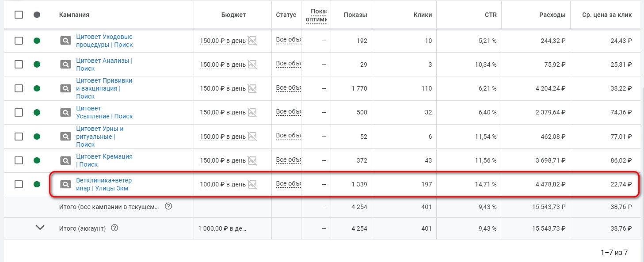Check the Цитовет Уходовые процедуры row checkbox
This screenshot has width=644, height=262.
[19, 41]
